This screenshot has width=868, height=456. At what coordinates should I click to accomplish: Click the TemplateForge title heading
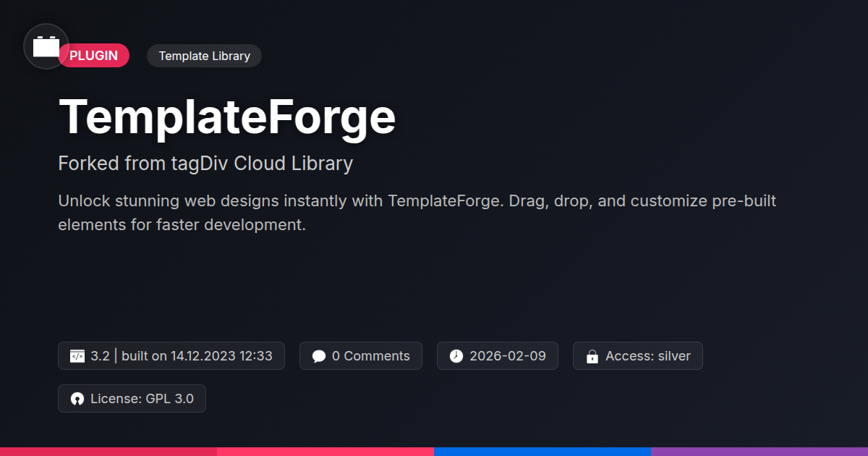click(227, 117)
